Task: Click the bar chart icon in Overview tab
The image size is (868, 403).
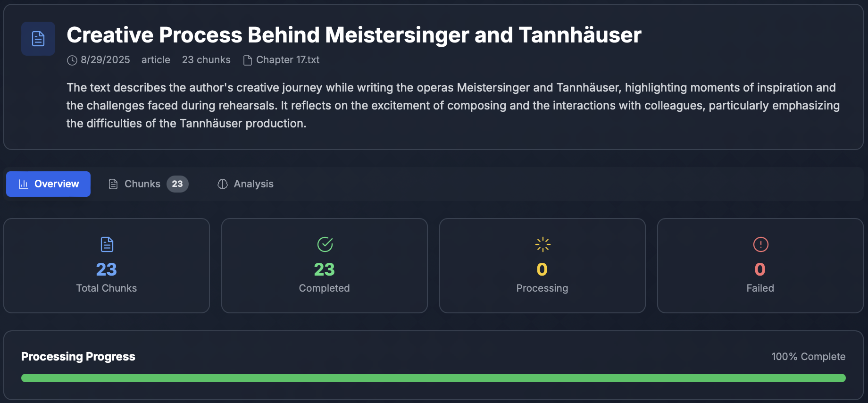Action: tap(23, 184)
